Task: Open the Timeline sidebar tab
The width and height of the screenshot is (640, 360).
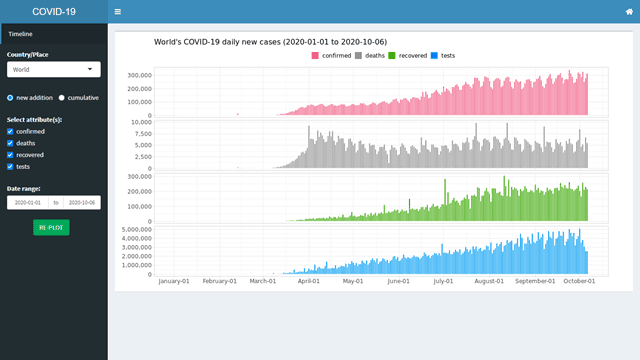Action: [x=54, y=34]
